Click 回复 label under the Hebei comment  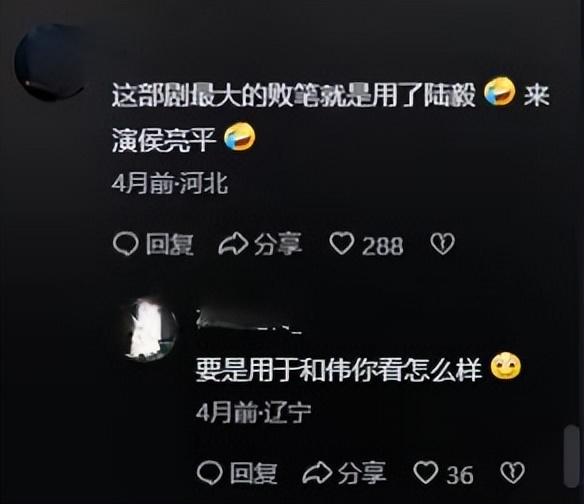coord(170,245)
